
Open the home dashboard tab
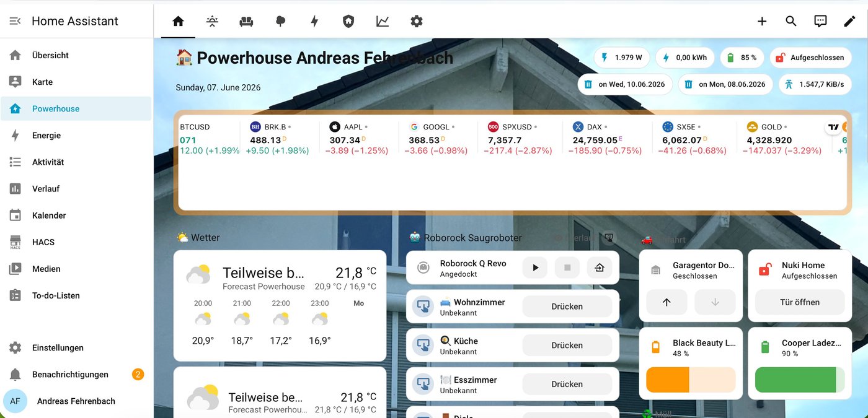[178, 21]
